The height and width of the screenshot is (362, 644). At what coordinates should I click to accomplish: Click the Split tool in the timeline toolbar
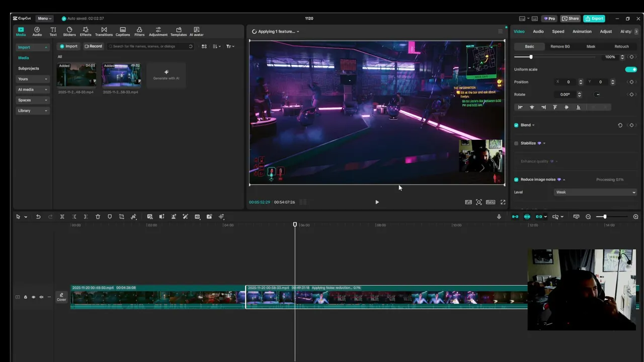[62, 217]
